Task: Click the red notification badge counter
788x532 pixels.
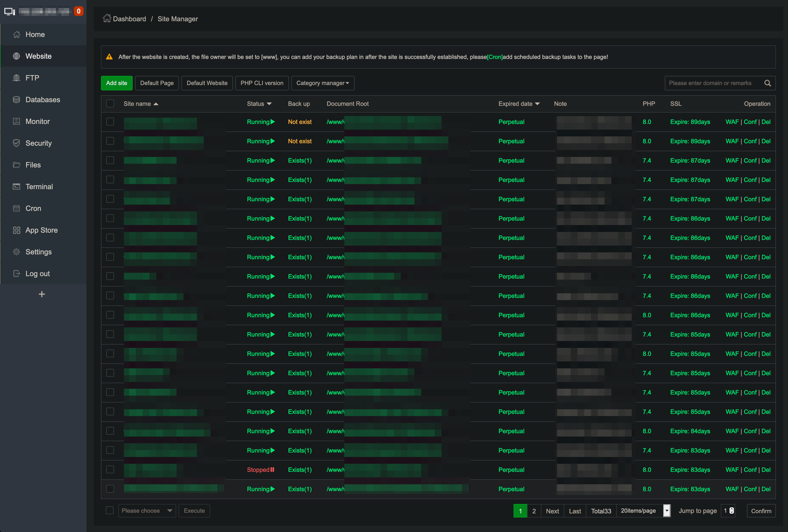Action: click(79, 11)
